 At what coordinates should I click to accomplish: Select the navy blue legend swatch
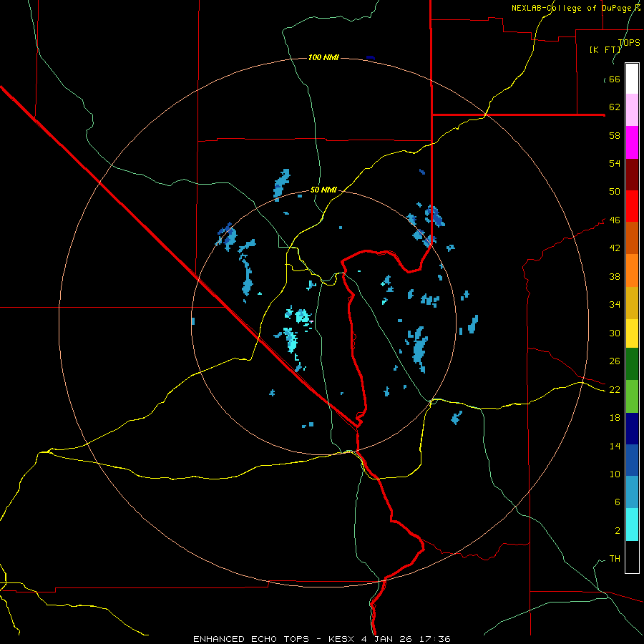click(x=632, y=429)
